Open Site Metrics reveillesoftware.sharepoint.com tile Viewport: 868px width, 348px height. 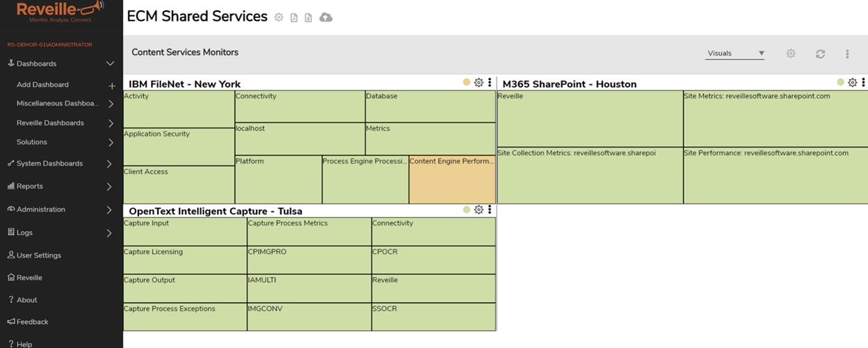775,118
